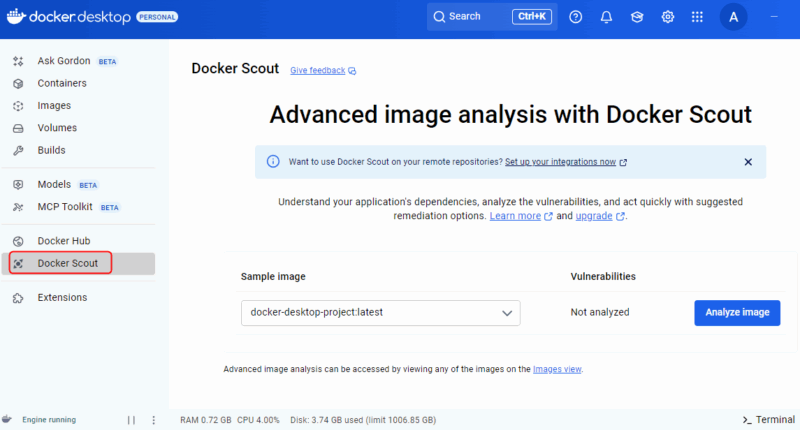800x430 pixels.
Task: Dismiss the integrations info banner
Action: [x=748, y=162]
